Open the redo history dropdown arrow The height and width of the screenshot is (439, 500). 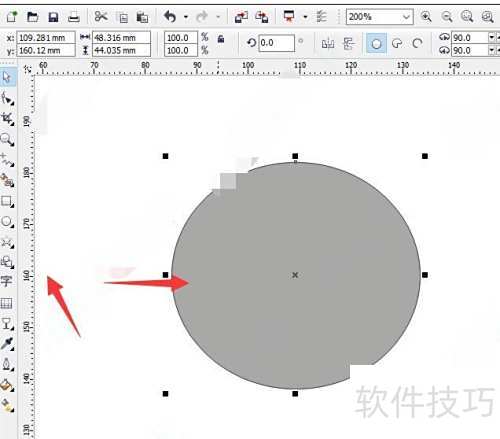[x=218, y=17]
